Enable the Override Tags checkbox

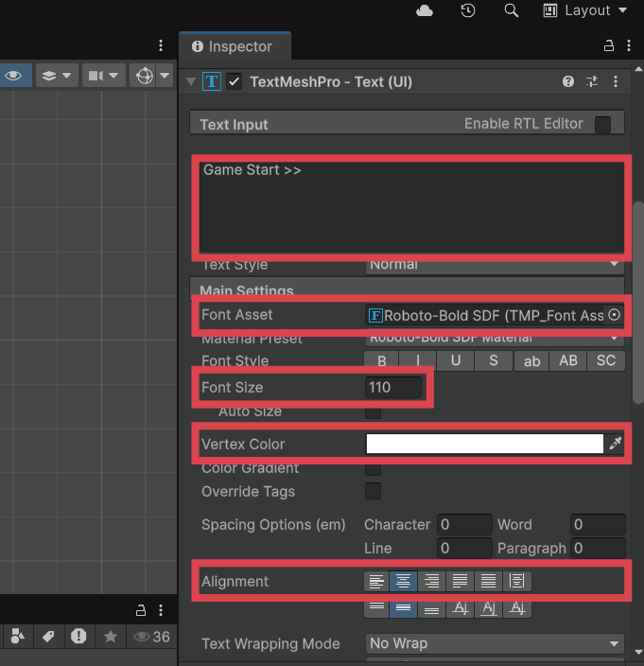pos(374,491)
